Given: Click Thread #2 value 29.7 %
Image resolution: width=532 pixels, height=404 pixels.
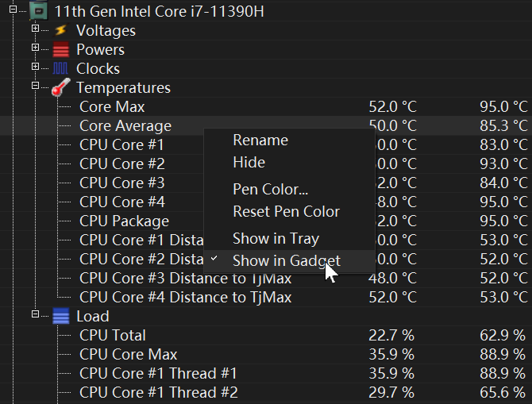Looking at the screenshot, I should click(x=391, y=392).
